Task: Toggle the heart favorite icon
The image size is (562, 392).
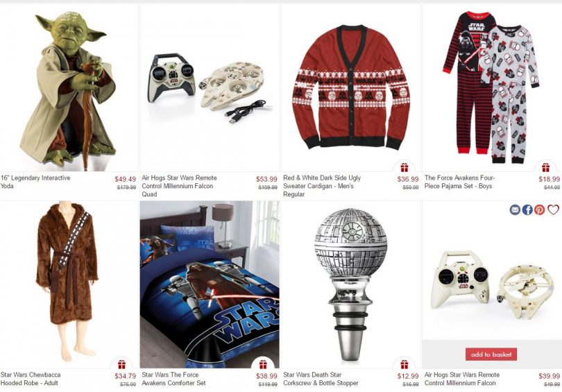Action: [553, 210]
